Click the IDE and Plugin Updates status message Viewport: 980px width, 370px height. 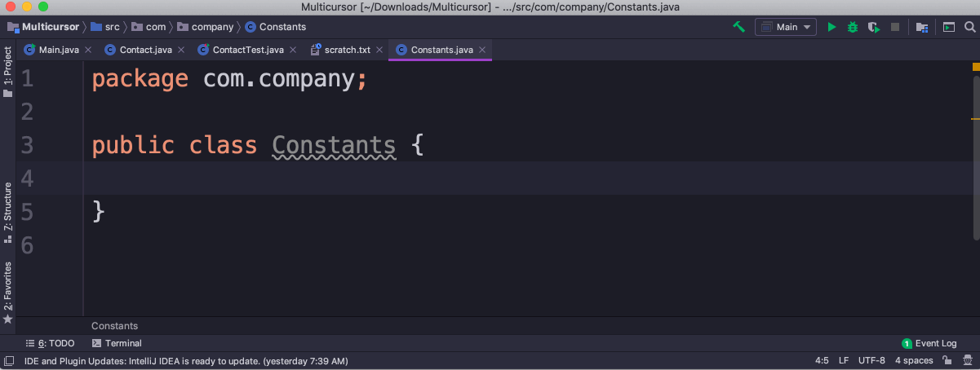tap(186, 360)
